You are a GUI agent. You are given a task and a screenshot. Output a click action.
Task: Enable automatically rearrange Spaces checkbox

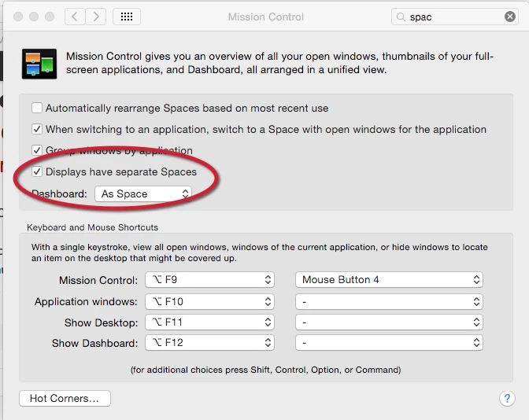[37, 108]
